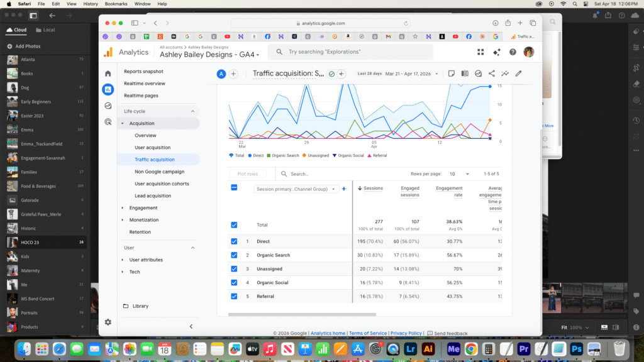The image size is (644, 362).
Task: Toggle the Safari sidebar button
Action: pos(135,23)
